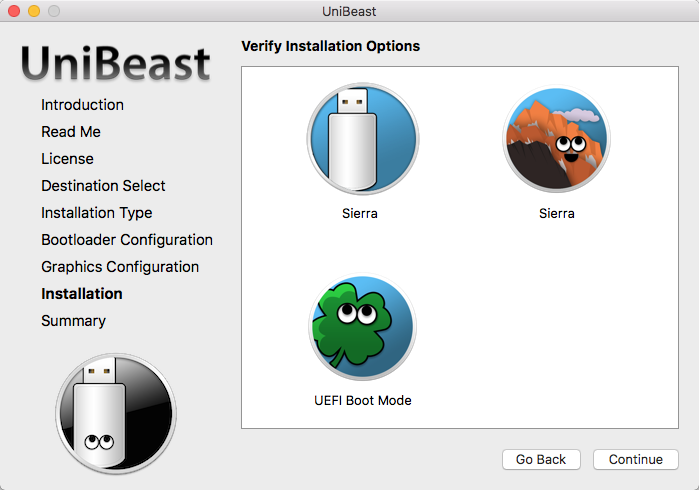Click the Sierra label under USB icon
The height and width of the screenshot is (490, 699).
click(x=360, y=214)
